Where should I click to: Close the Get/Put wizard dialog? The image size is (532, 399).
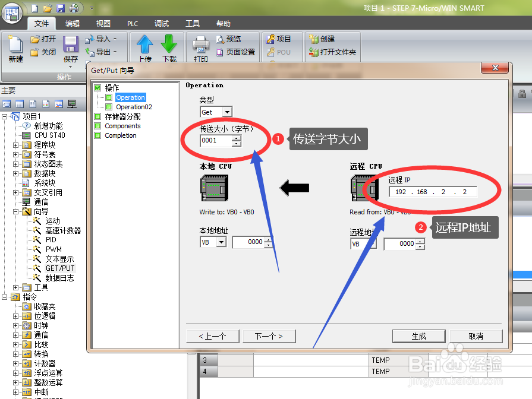coord(495,68)
